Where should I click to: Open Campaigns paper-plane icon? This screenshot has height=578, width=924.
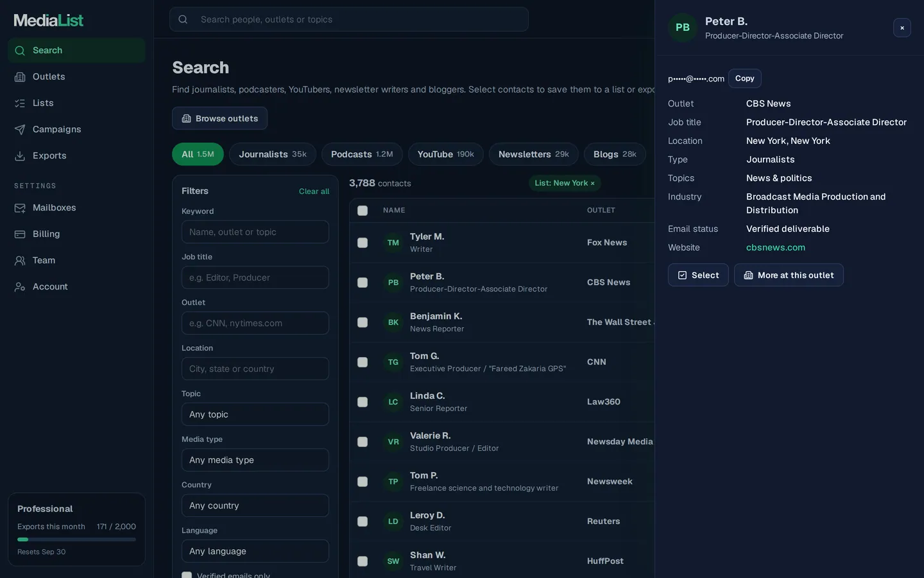20,130
